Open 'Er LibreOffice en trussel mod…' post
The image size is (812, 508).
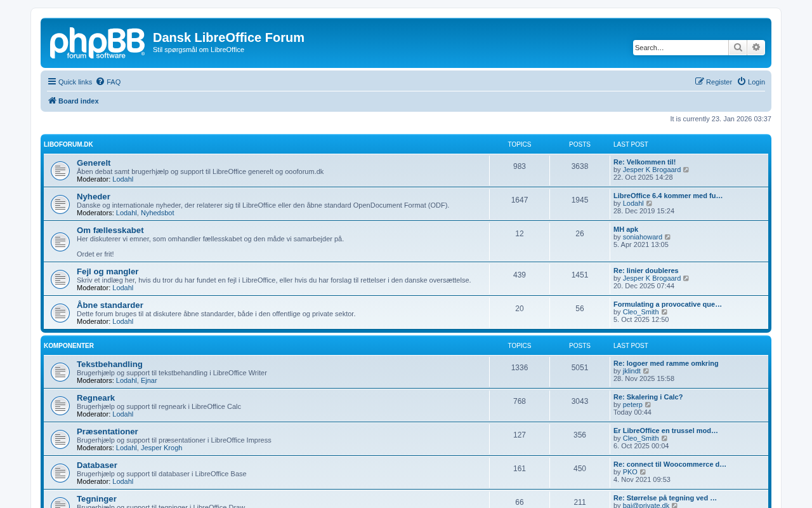pos(665,431)
